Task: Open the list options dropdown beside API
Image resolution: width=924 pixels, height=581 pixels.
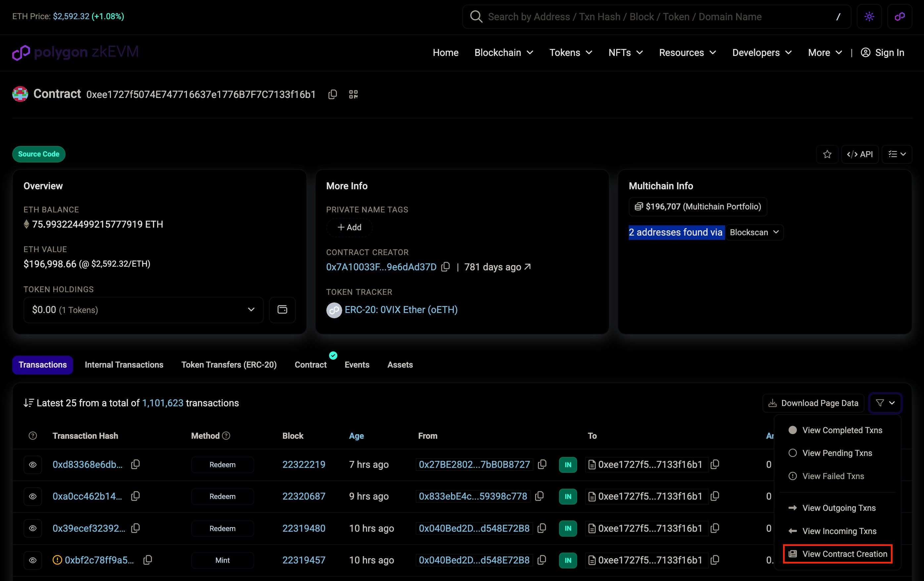Action: [897, 154]
